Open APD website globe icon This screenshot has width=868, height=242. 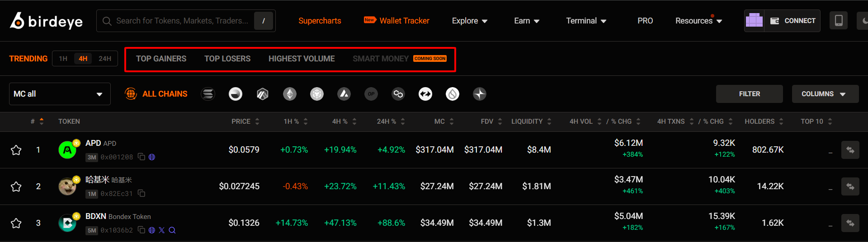click(x=152, y=157)
